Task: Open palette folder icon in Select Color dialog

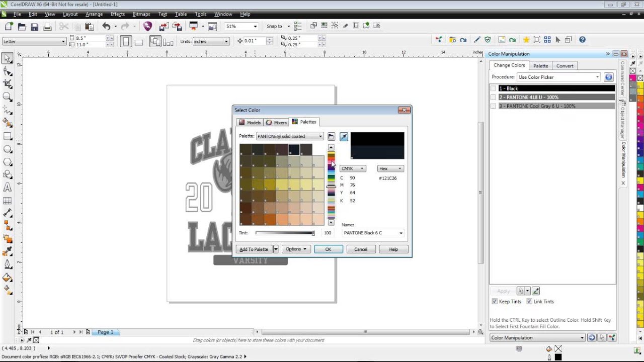Action: [331, 137]
